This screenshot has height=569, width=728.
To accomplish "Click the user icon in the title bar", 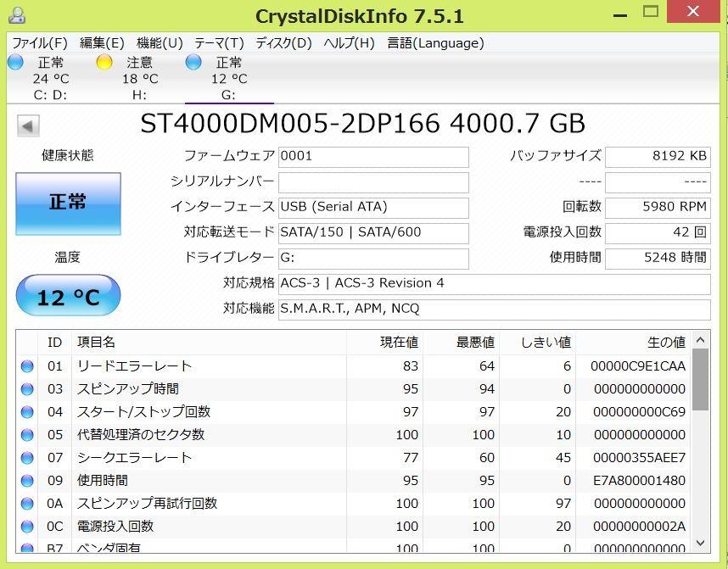I will pos(18,14).
